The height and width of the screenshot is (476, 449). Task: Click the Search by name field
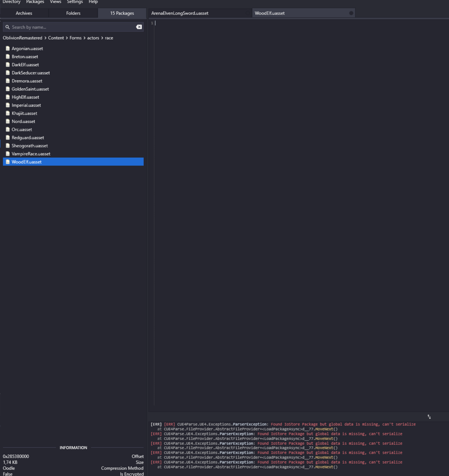point(73,27)
